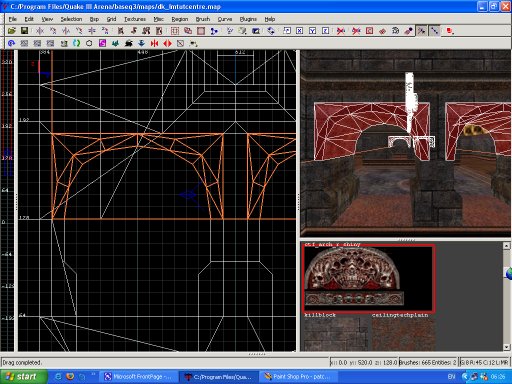512x384 pixels.
Task: Click the Y-axis flip icon
Action: coord(66,31)
